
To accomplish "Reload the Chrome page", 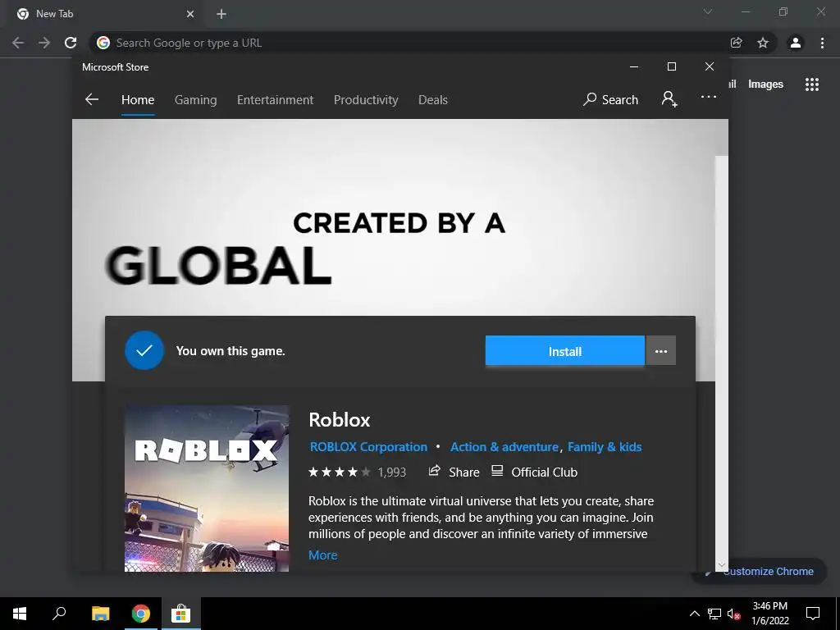I will click(71, 43).
